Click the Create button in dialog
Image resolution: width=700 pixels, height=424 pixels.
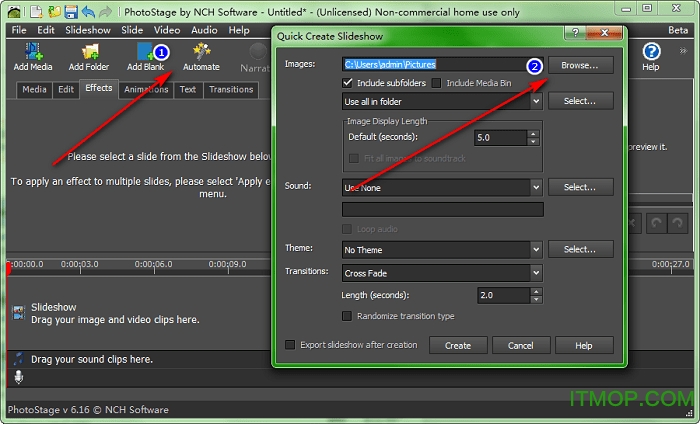point(457,345)
